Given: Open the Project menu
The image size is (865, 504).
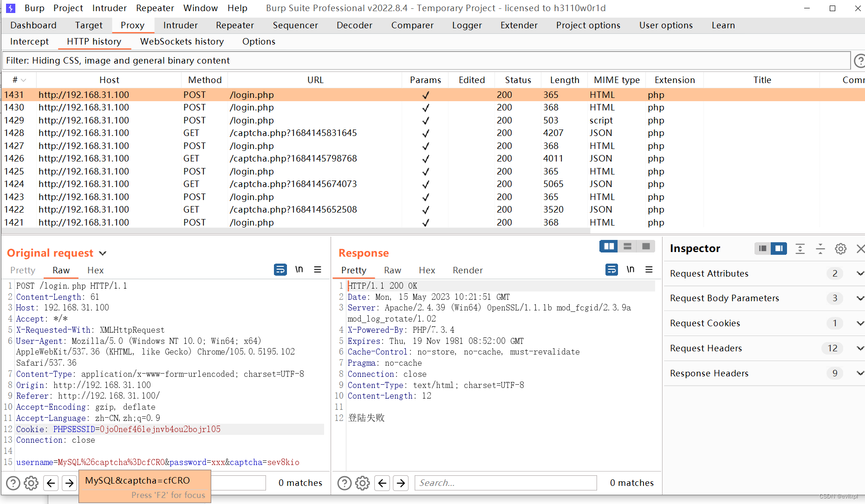Looking at the screenshot, I should (68, 8).
